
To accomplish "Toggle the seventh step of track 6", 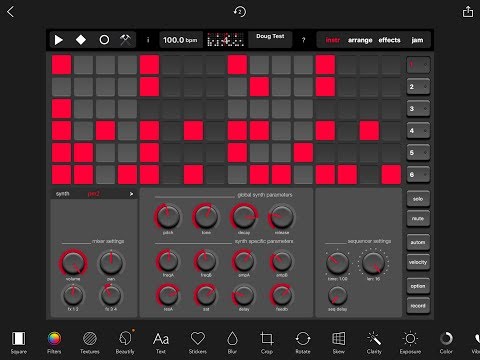I will coord(193,175).
